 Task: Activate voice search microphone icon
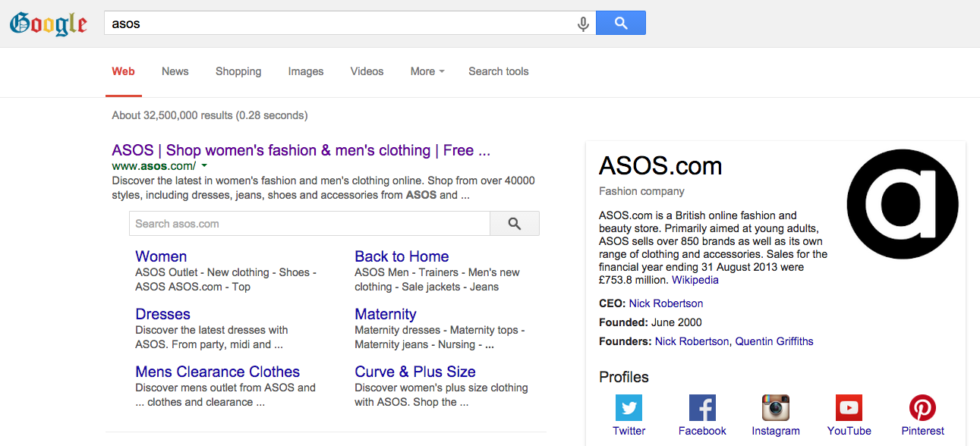(x=583, y=24)
